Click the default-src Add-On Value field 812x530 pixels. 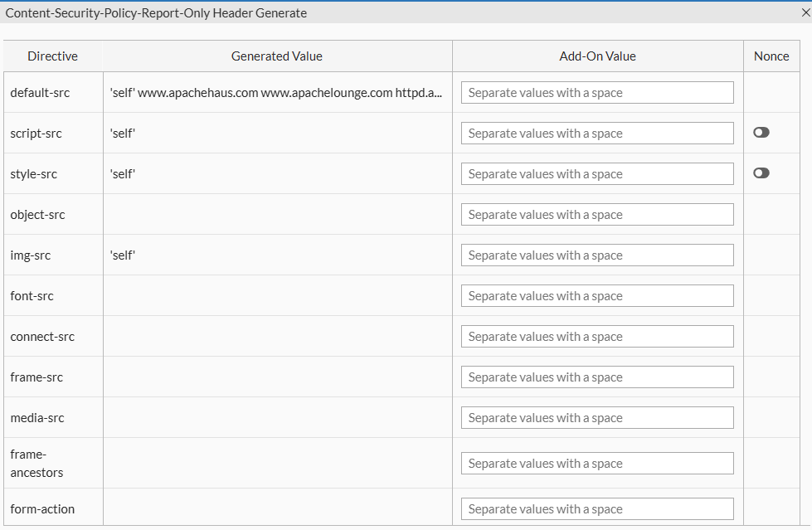click(x=597, y=93)
